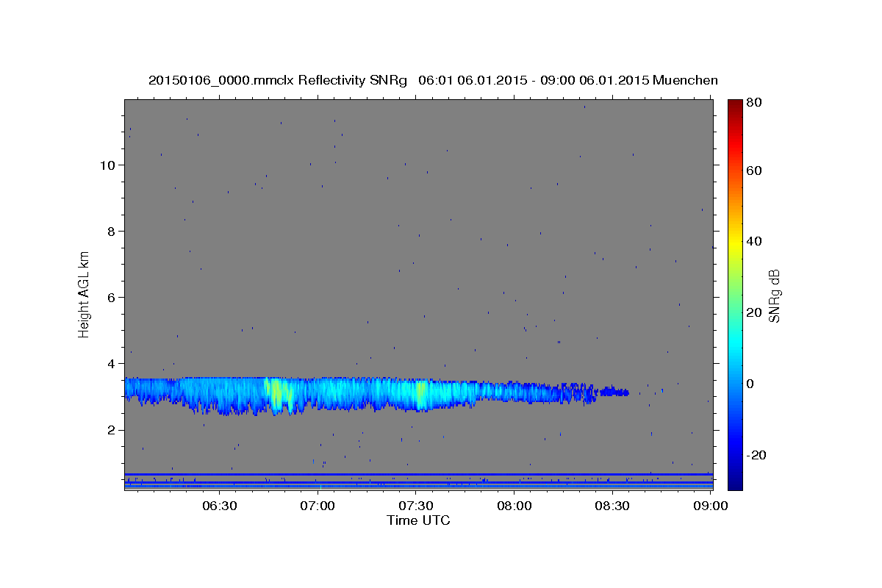Click the dark red top of the colorbar
882x588 pixels.
735,104
